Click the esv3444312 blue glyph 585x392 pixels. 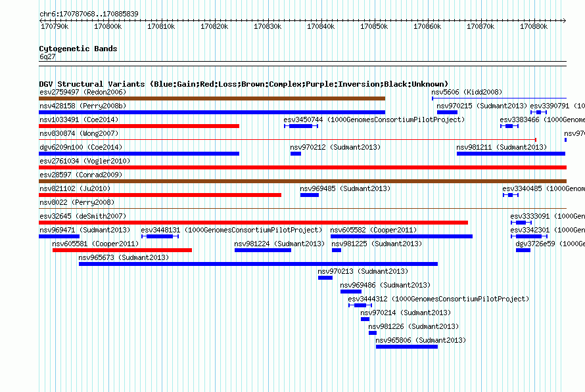(360, 305)
